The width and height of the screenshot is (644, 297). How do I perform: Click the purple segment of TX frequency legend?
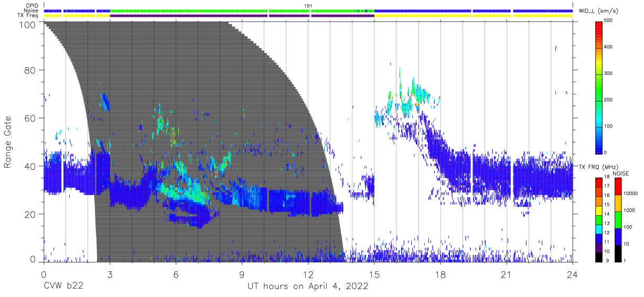click(598, 247)
